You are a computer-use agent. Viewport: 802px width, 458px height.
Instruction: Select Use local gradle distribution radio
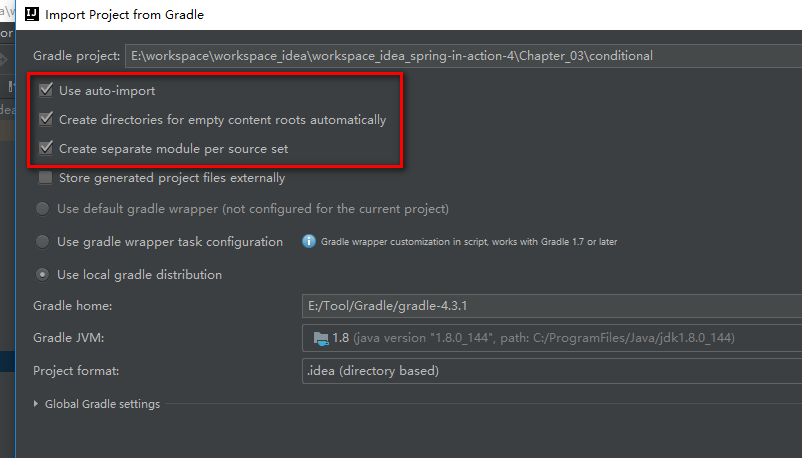pyautogui.click(x=42, y=275)
